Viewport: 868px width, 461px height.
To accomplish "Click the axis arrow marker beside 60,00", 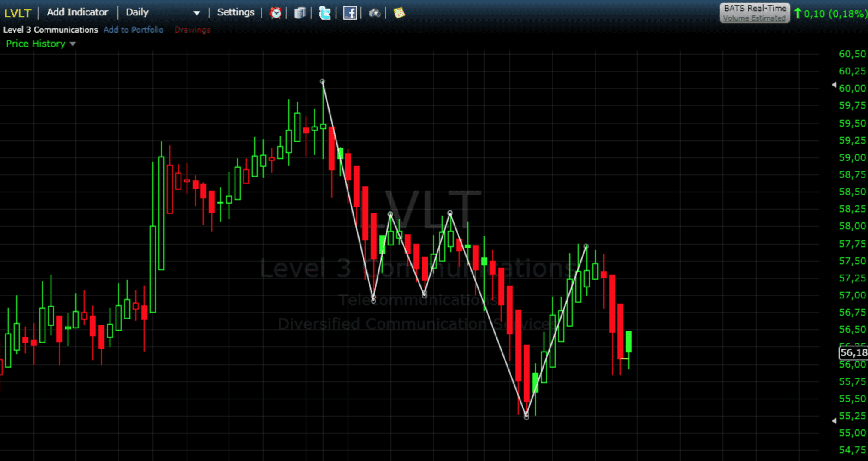I will tap(834, 85).
